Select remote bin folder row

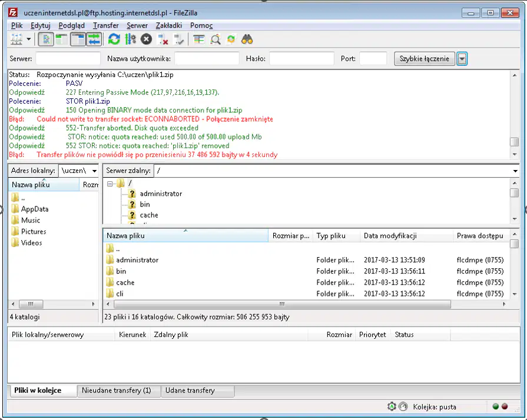(x=305, y=271)
